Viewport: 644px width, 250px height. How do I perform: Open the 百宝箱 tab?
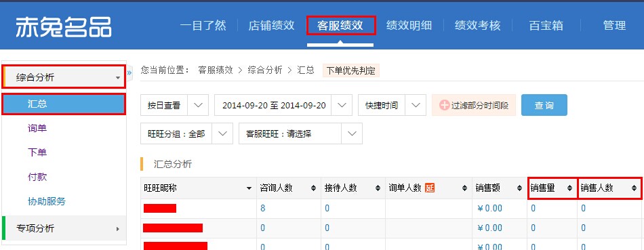point(546,26)
